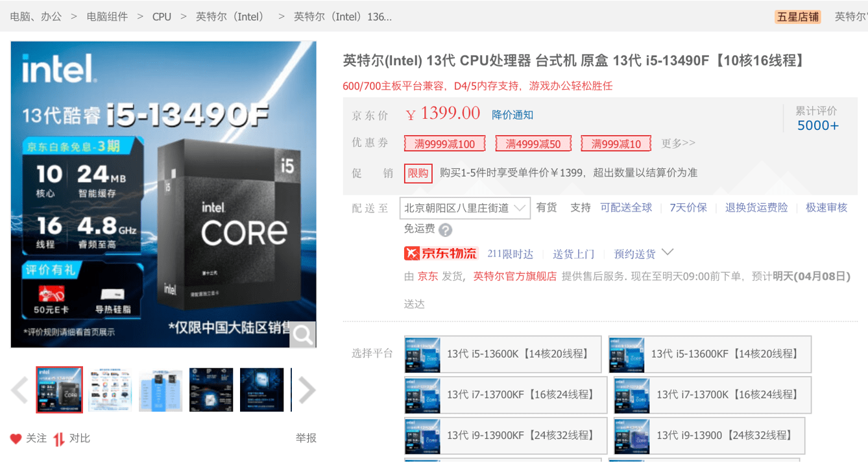
Task: Open the 北京朝阳区八里庄街道 address dropdown
Action: point(464,207)
